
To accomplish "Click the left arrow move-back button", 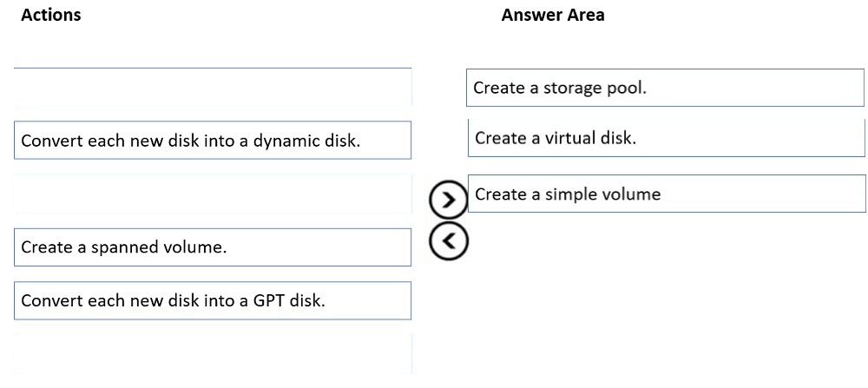I will (446, 240).
